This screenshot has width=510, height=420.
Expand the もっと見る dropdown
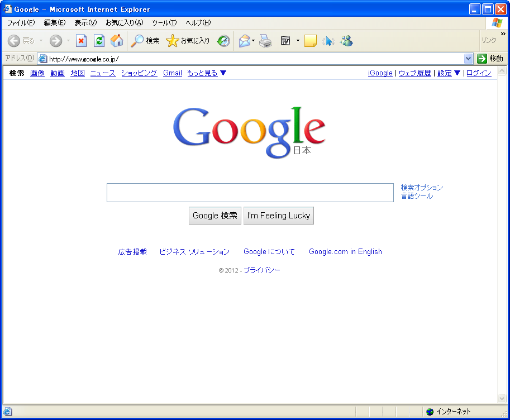[x=223, y=73]
